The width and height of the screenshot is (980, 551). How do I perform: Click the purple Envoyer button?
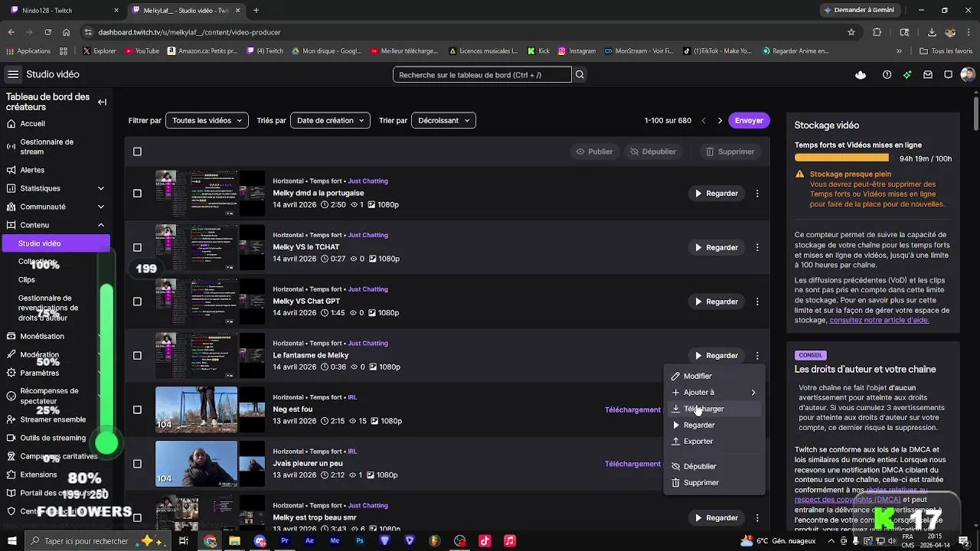(749, 120)
